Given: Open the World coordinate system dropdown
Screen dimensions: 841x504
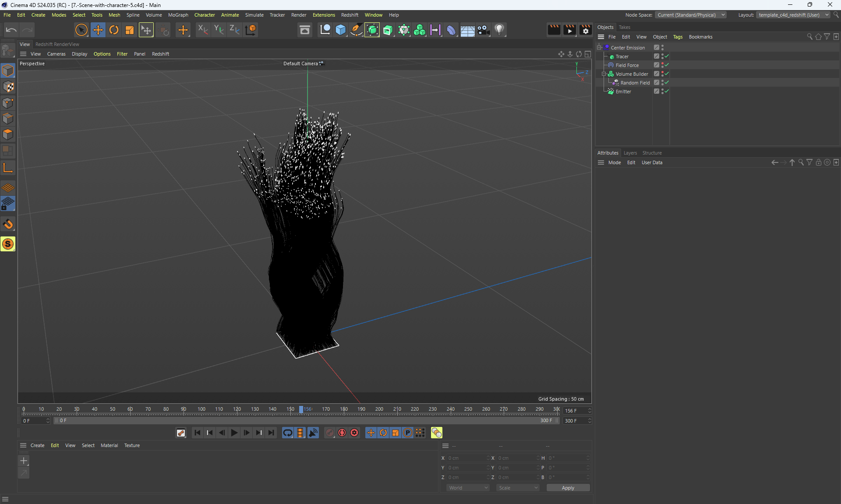Looking at the screenshot, I should 468,488.
